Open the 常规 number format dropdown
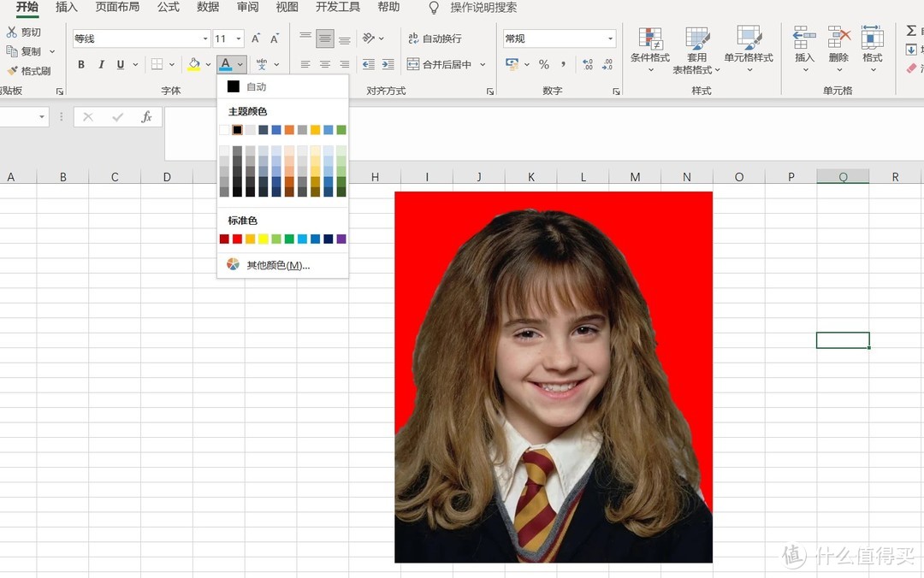The image size is (924, 578). tap(611, 38)
